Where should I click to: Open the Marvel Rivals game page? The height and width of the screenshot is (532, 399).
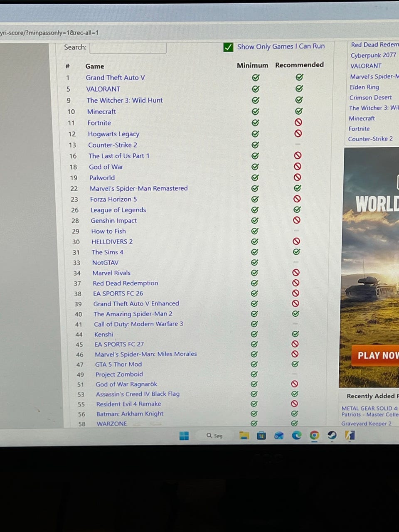pyautogui.click(x=111, y=273)
